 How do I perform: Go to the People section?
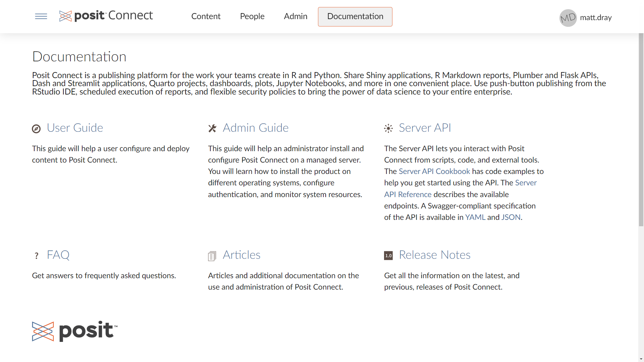252,16
